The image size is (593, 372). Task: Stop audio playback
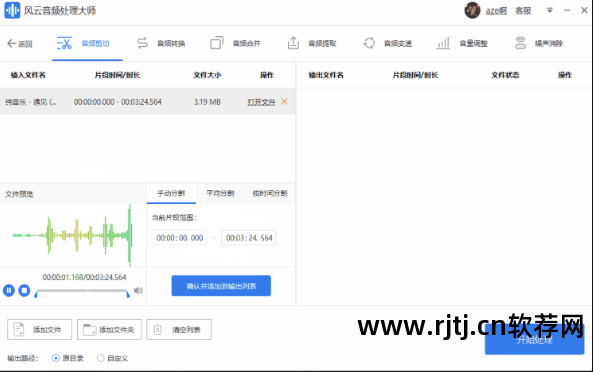(x=24, y=290)
